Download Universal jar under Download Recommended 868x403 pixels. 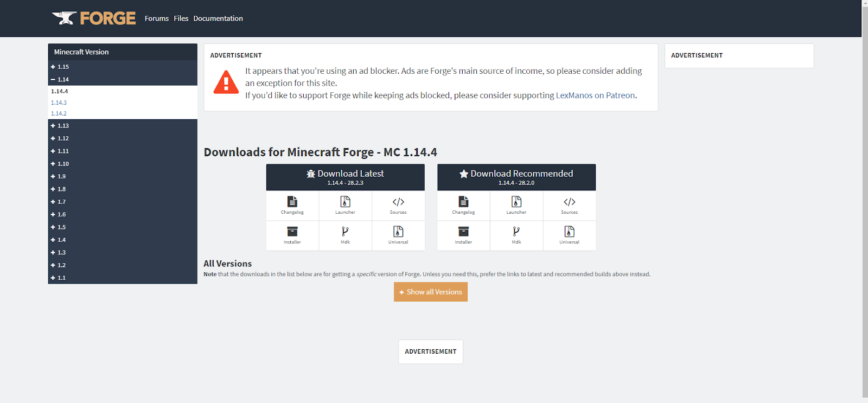tap(569, 235)
